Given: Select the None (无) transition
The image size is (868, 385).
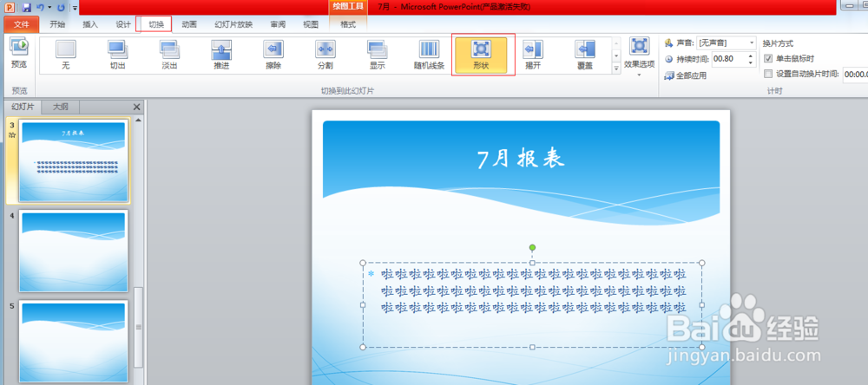Looking at the screenshot, I should coord(66,55).
